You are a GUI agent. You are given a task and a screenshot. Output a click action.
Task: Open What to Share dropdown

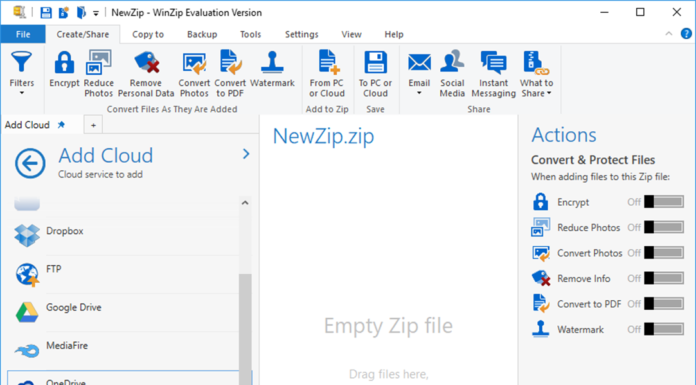(x=536, y=73)
